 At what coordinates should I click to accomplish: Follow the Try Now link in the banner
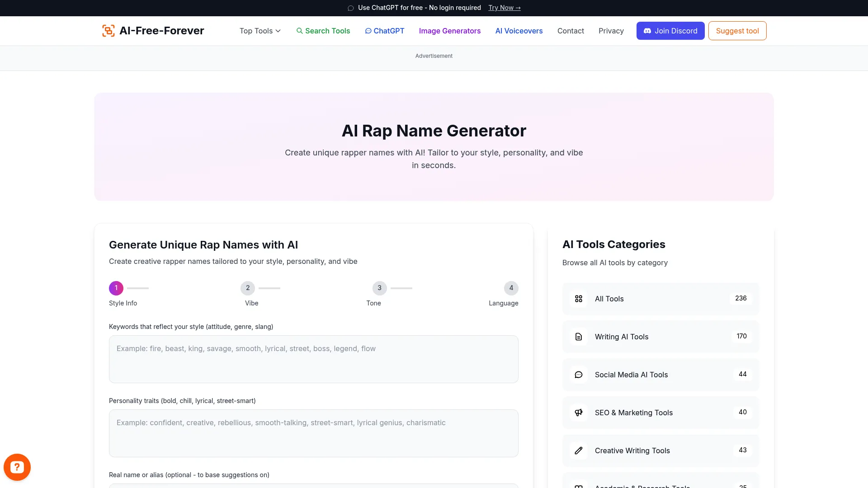pos(504,8)
